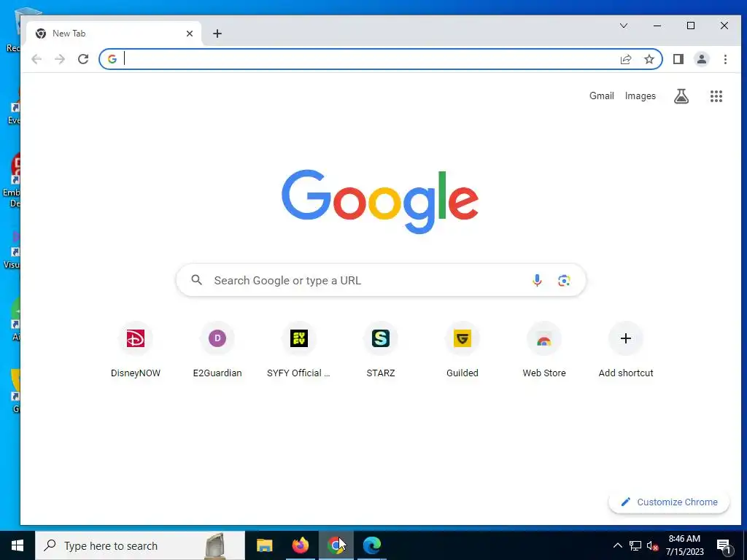Select the New Tab tab
This screenshot has width=747, height=560.
pyautogui.click(x=115, y=34)
